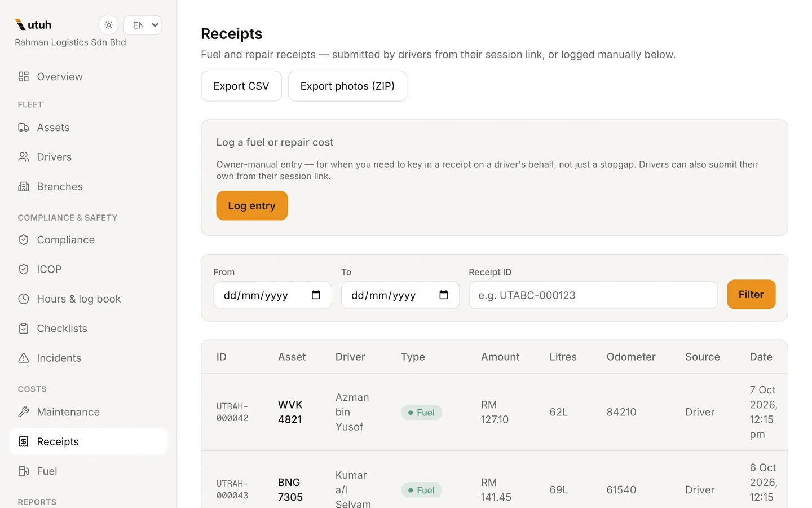
Task: Click asset WVK 4821 cell
Action: point(290,412)
